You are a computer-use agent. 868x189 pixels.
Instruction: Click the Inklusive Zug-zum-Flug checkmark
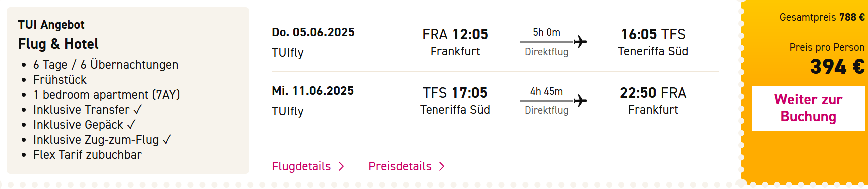[x=167, y=139]
